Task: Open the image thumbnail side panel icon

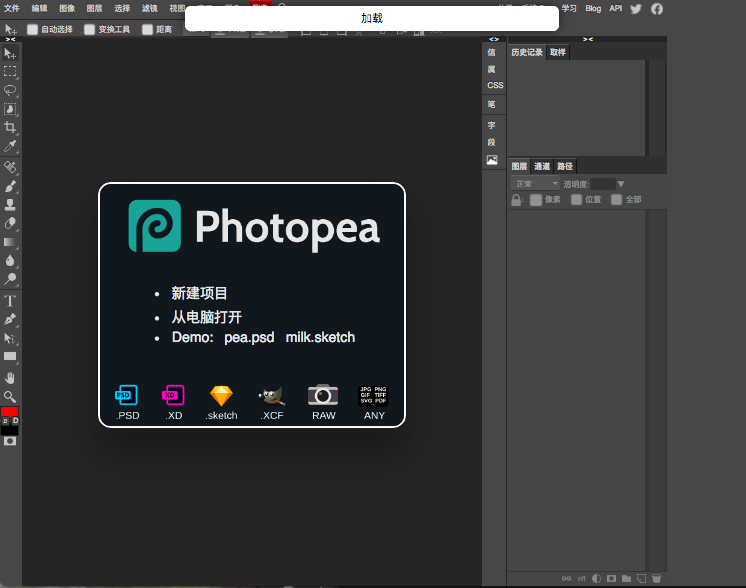Action: click(492, 160)
